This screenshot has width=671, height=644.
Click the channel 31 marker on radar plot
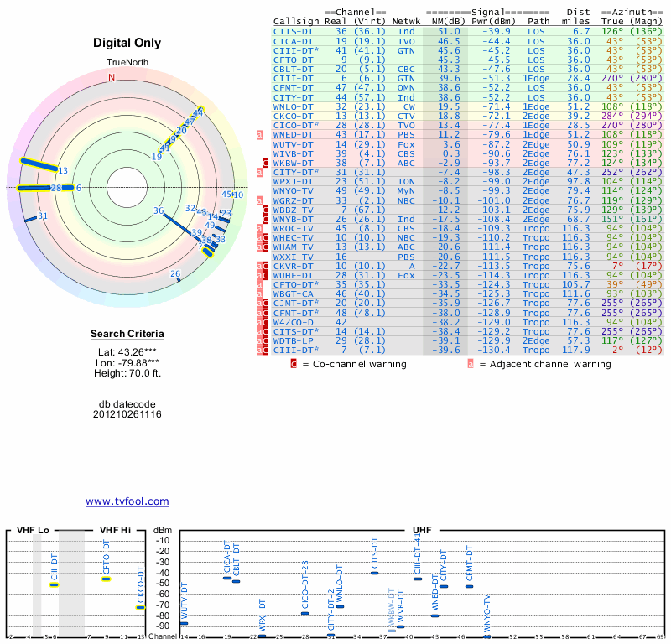point(32,217)
